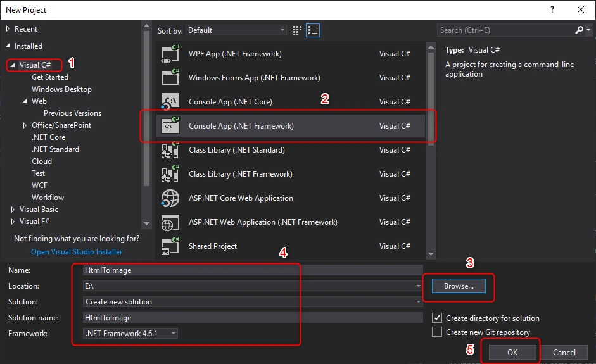Click the Browse... button
Screen dimensions: 596x364
coord(459,286)
